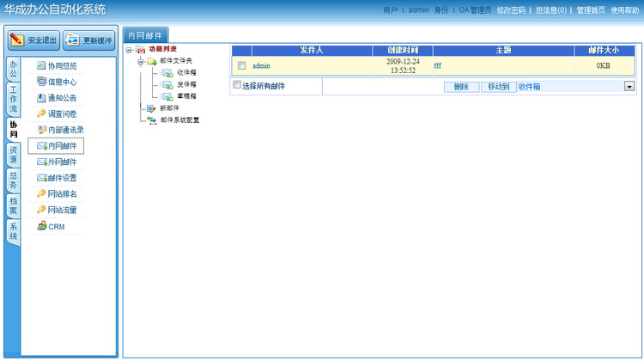Open 草稿箱 in the folder tree
The width and height of the screenshot is (644, 361).
(x=186, y=96)
